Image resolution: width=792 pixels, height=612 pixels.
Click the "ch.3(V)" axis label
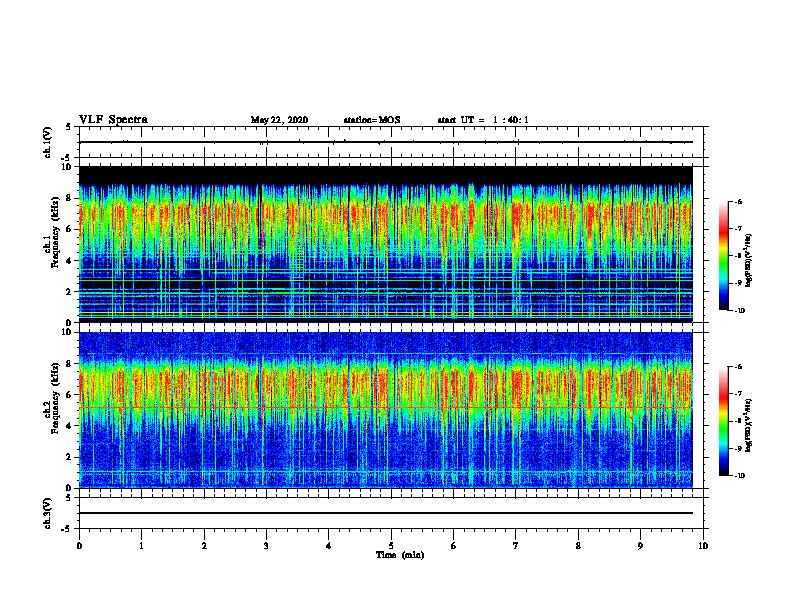click(x=47, y=513)
